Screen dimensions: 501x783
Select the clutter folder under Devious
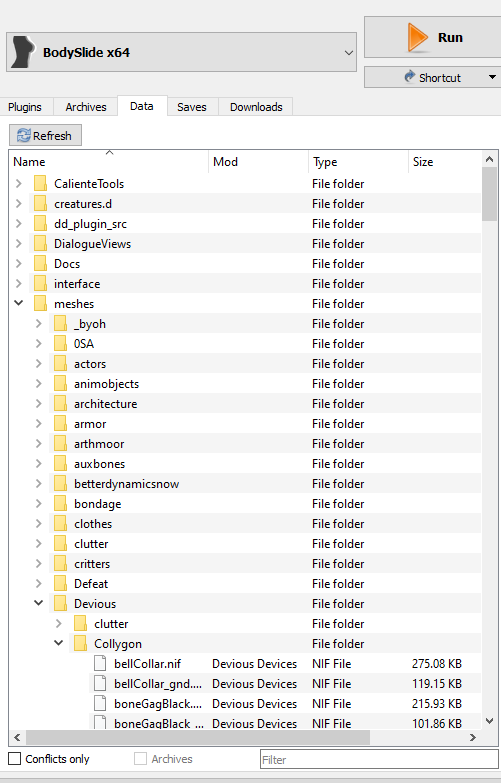pyautogui.click(x=111, y=624)
